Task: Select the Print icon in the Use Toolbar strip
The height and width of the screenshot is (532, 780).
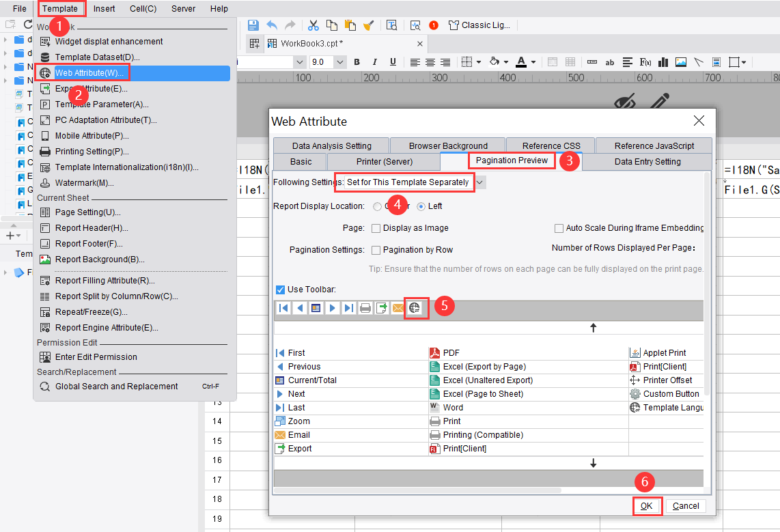Action: (x=364, y=307)
